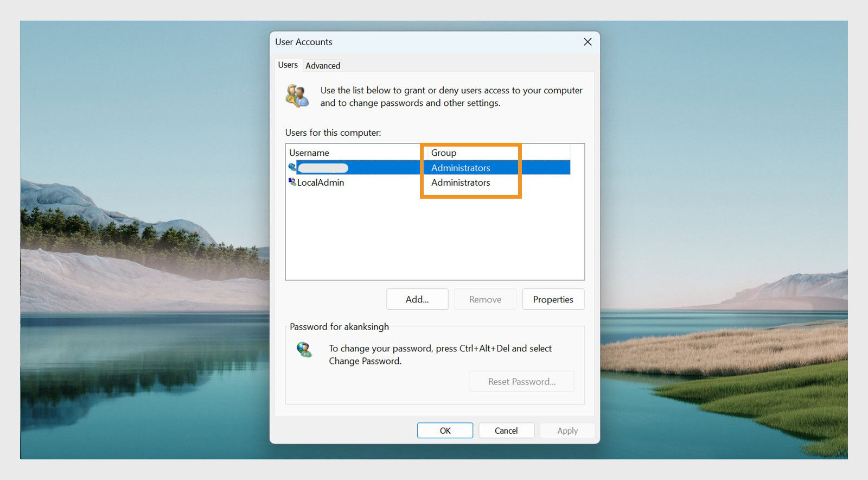Click the greyed-out Reset Password... button
The width and height of the screenshot is (868, 480).
pos(522,382)
